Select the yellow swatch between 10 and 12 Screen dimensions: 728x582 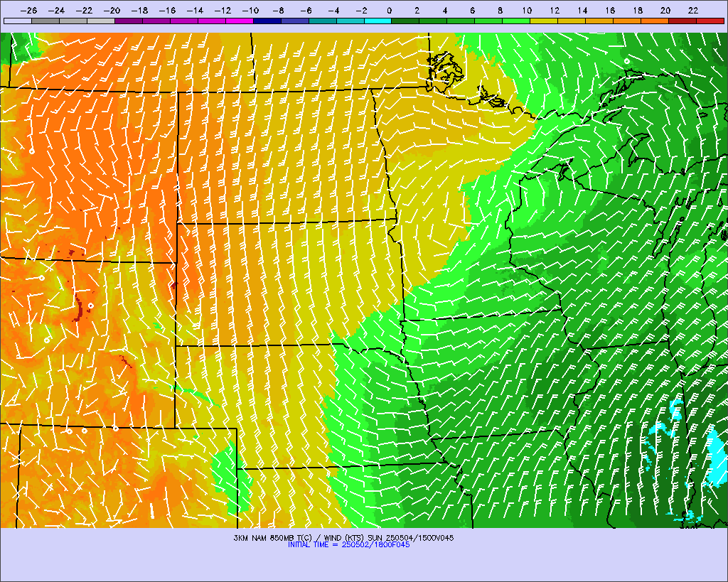pos(544,21)
